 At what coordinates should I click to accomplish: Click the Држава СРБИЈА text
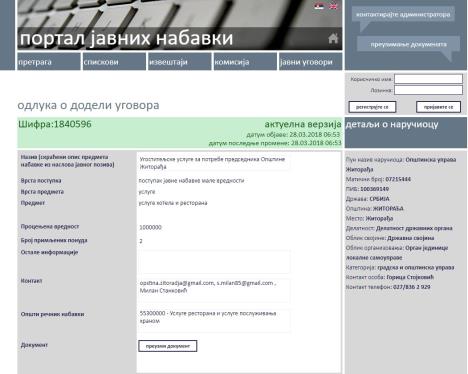click(368, 199)
